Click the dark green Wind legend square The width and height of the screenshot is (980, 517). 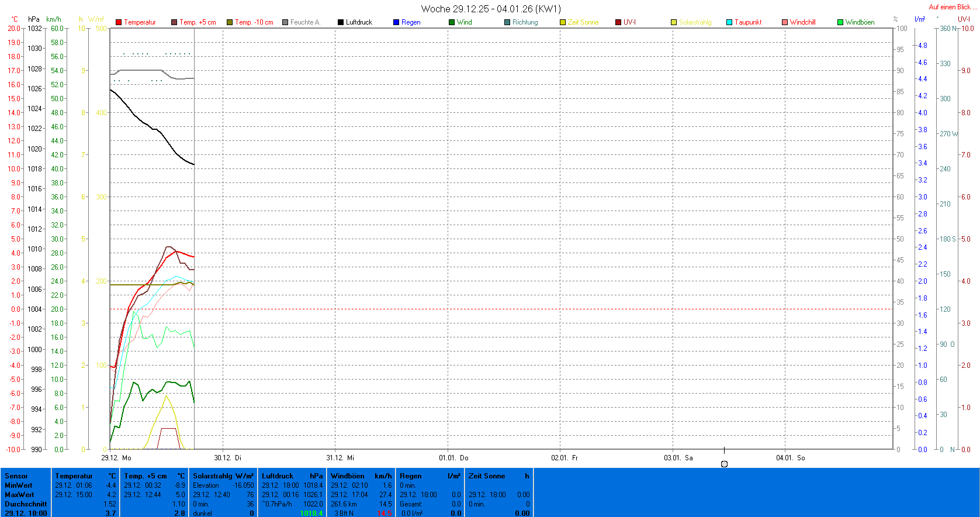pyautogui.click(x=452, y=22)
